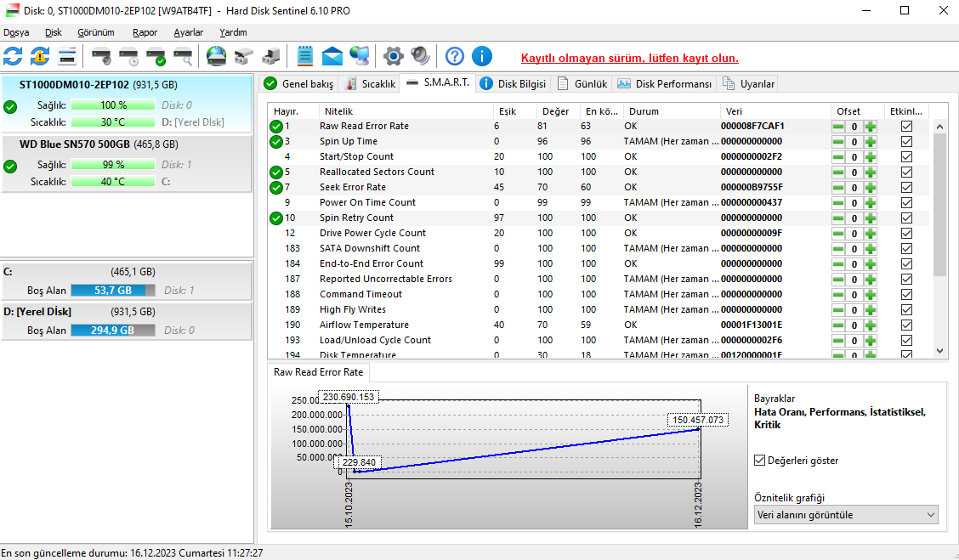Open the email envelope toolbar icon
959x560 pixels.
coord(332,57)
